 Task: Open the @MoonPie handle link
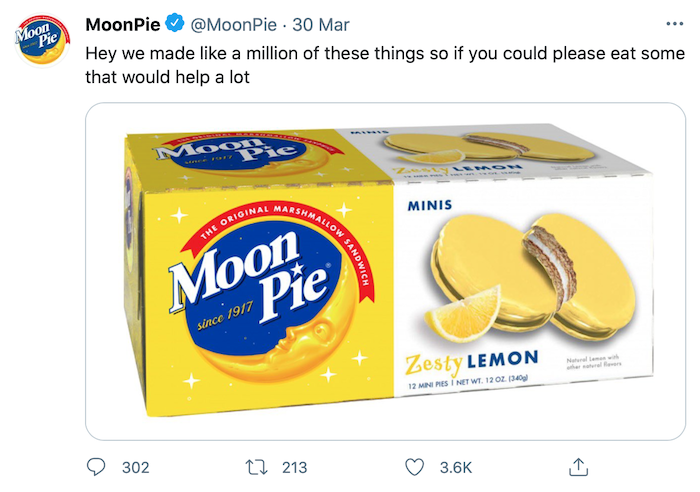point(233,25)
